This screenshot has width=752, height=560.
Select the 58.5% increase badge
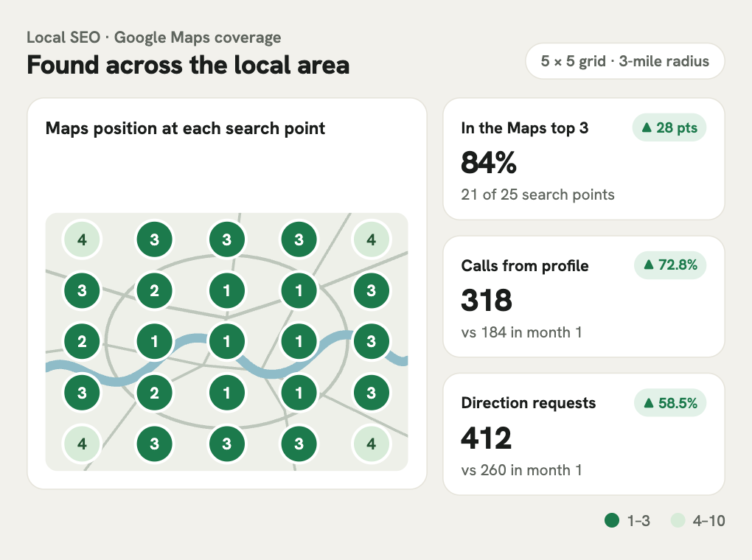click(670, 403)
